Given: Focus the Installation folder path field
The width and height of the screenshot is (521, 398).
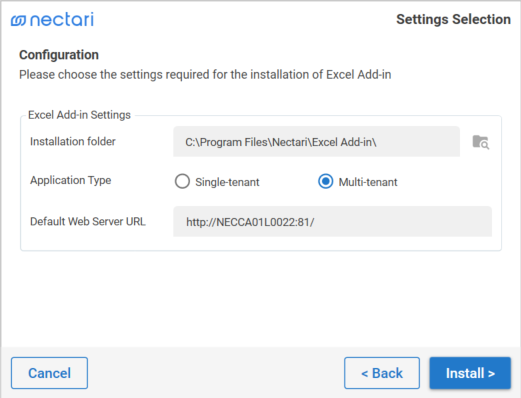Looking at the screenshot, I should click(x=316, y=142).
